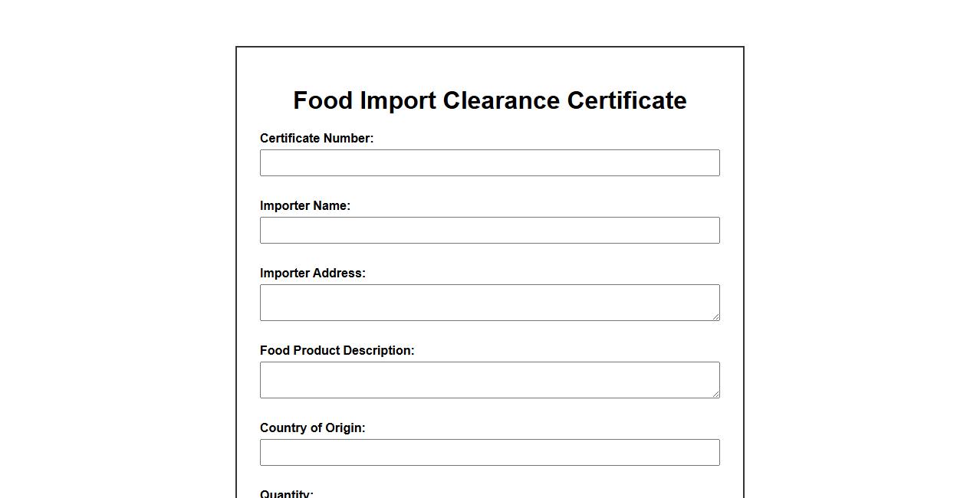
Task: Click the blank page margin right of the form
Action: click(859, 268)
